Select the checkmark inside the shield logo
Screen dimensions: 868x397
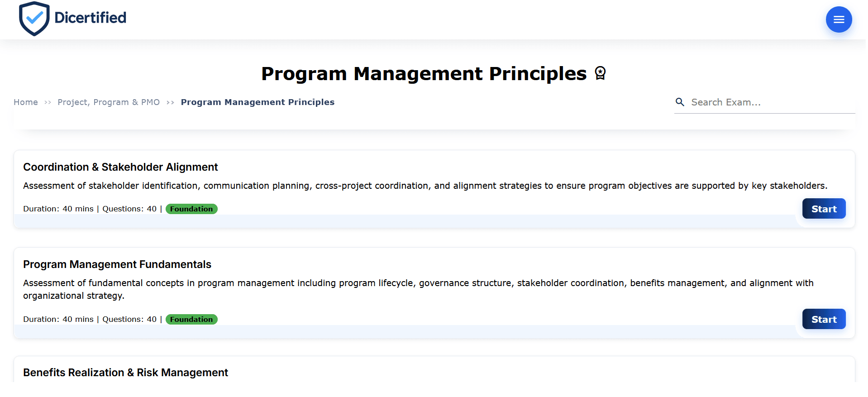coord(34,17)
